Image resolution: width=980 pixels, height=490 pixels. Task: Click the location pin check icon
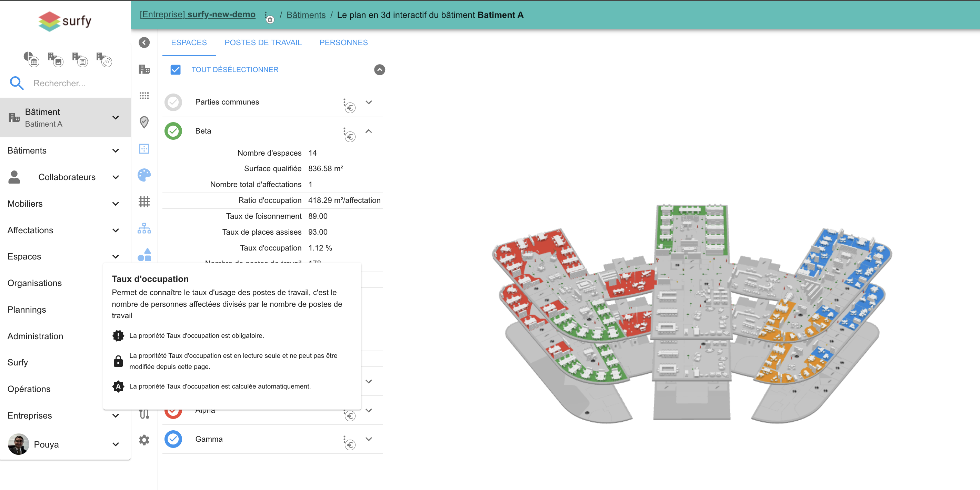[x=144, y=122]
